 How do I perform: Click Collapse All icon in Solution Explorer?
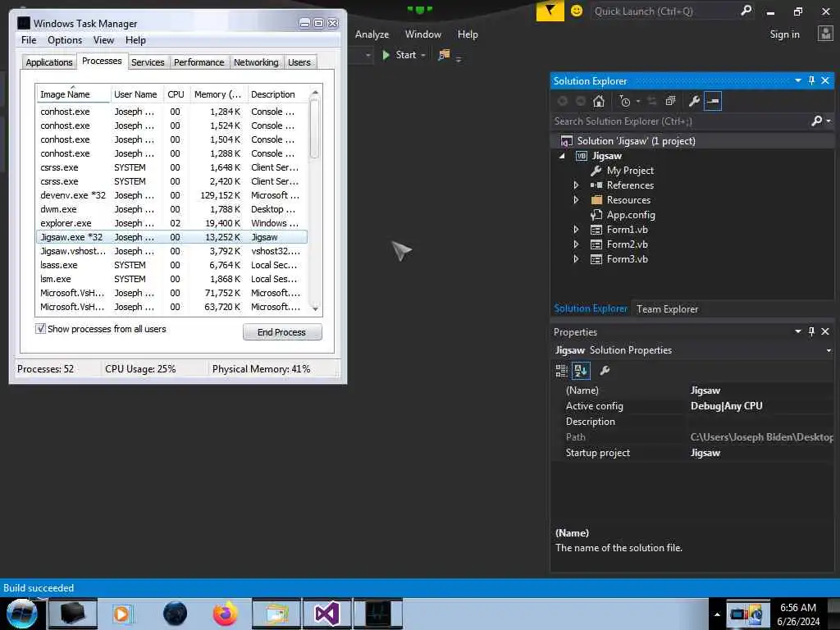pos(670,101)
